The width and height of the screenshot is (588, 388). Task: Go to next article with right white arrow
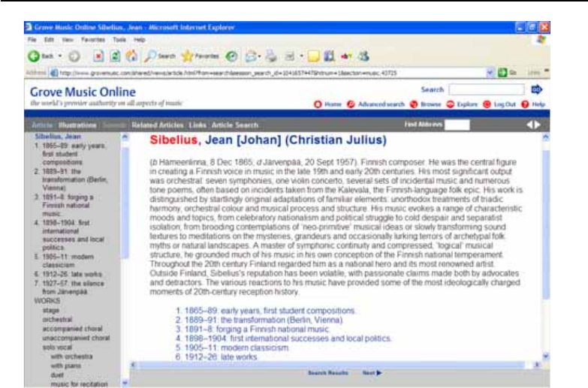538,125
